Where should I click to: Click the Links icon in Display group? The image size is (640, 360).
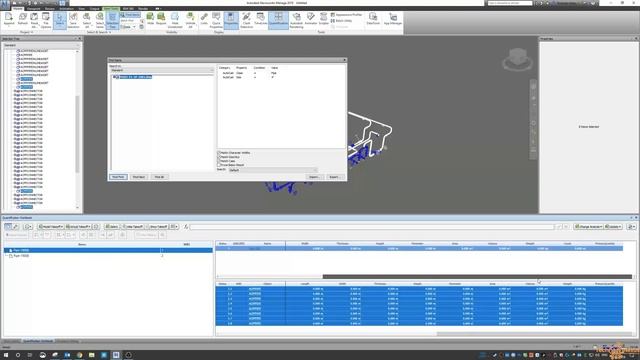pyautogui.click(x=204, y=19)
